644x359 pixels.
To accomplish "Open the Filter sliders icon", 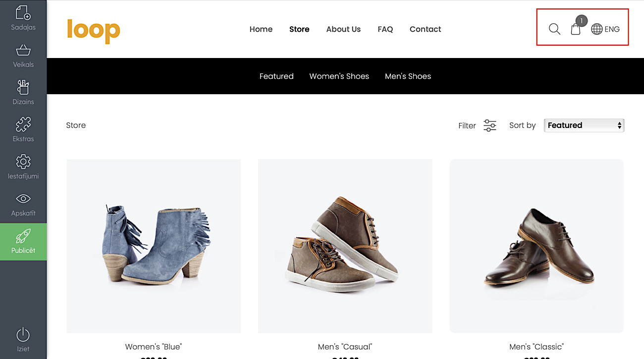I will point(490,125).
